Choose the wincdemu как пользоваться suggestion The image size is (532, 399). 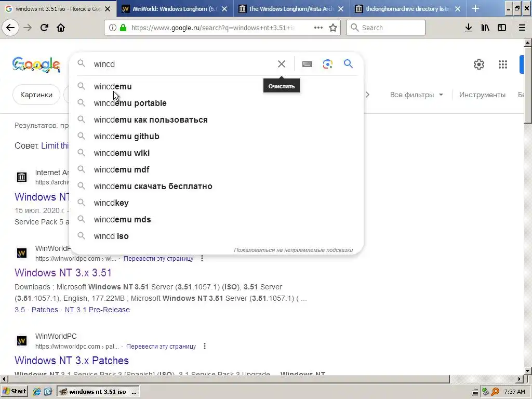pos(217,120)
